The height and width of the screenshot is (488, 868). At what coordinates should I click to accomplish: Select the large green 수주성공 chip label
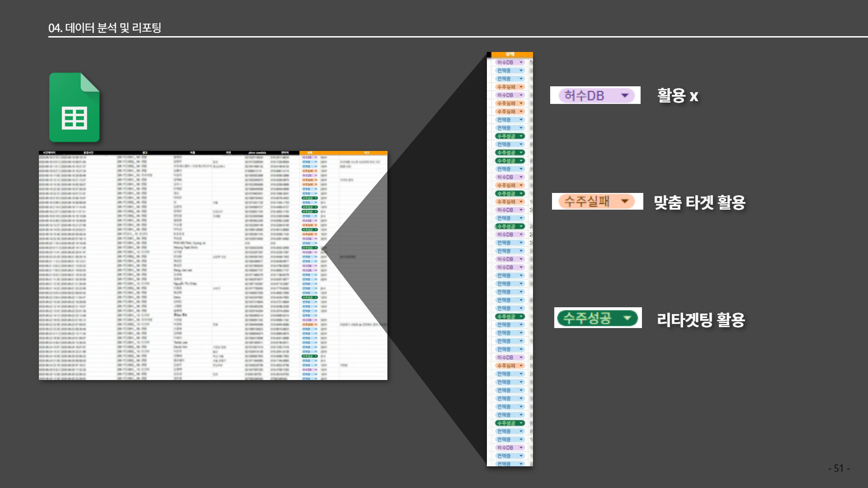[x=587, y=318]
